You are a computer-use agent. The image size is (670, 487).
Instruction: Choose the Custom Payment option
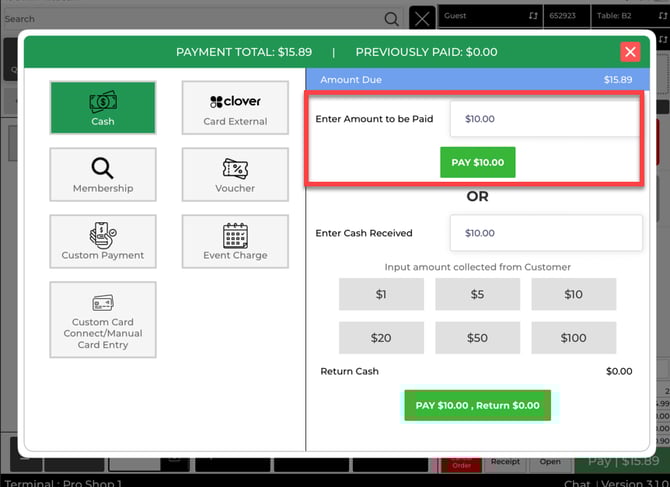tap(103, 242)
